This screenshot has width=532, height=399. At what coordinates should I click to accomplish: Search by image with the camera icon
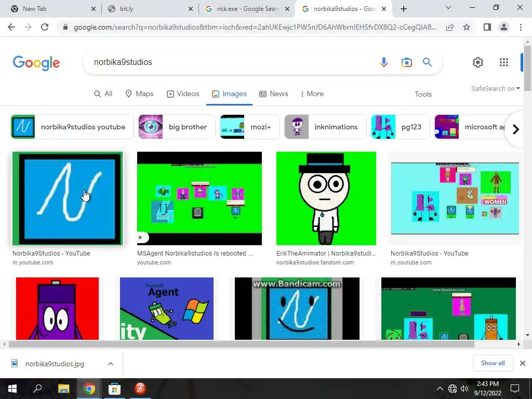[x=406, y=62]
